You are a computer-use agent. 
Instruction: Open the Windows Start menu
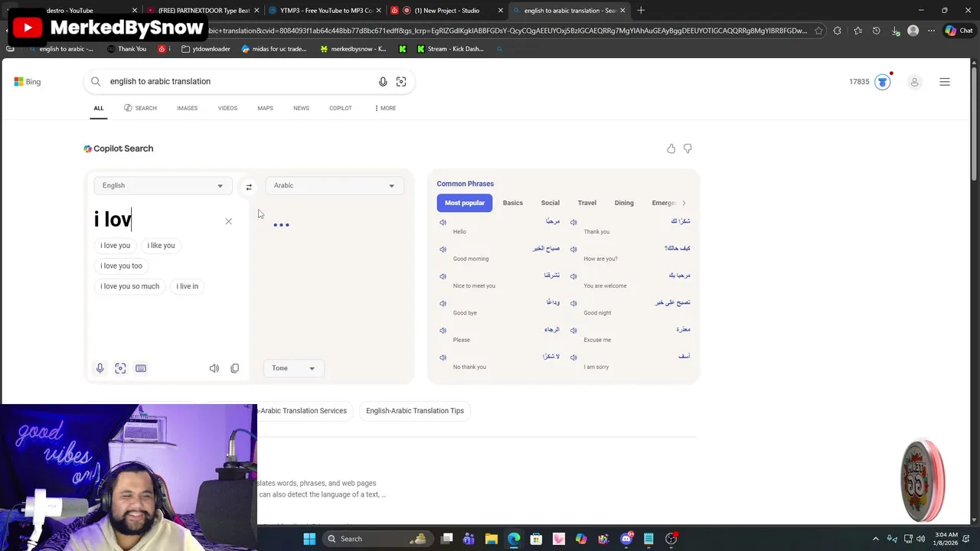click(309, 539)
